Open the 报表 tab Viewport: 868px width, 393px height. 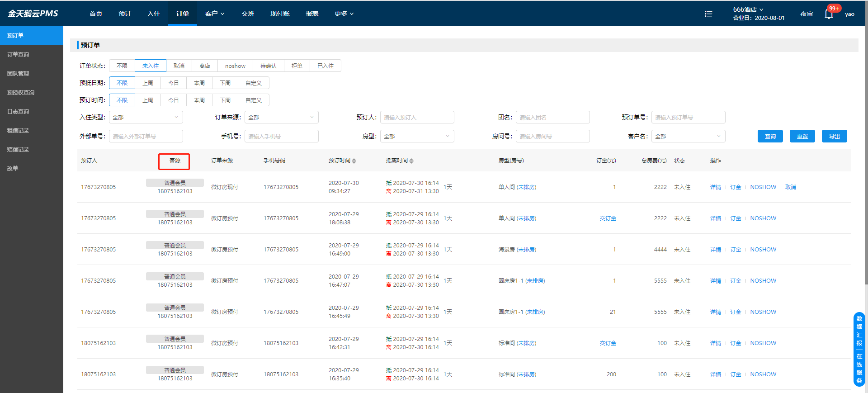(312, 14)
